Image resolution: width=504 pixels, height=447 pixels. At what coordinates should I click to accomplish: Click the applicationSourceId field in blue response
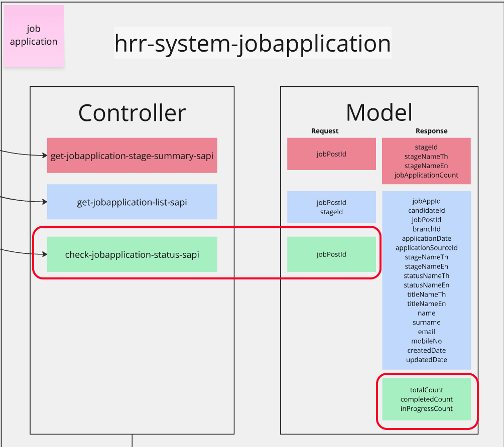tap(426, 248)
